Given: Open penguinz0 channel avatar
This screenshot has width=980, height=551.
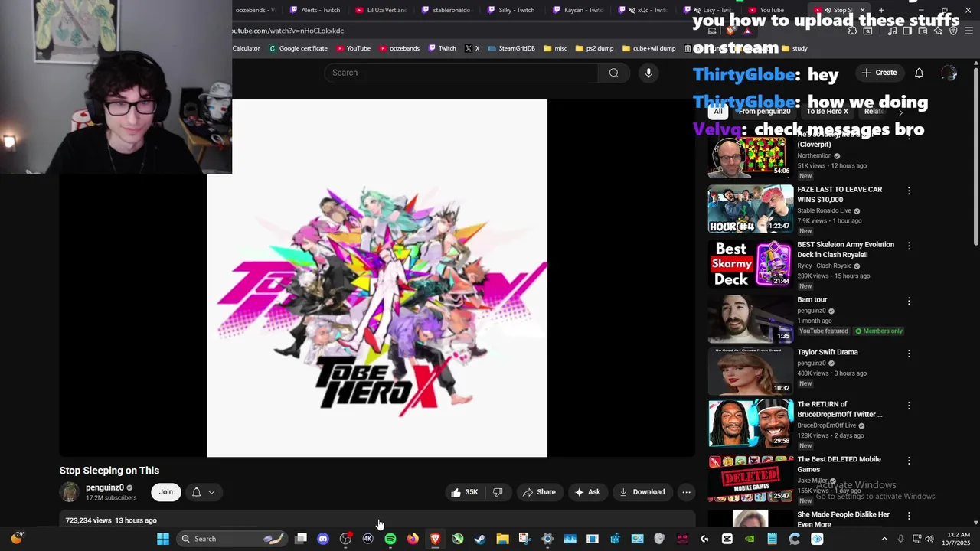Looking at the screenshot, I should coord(70,492).
